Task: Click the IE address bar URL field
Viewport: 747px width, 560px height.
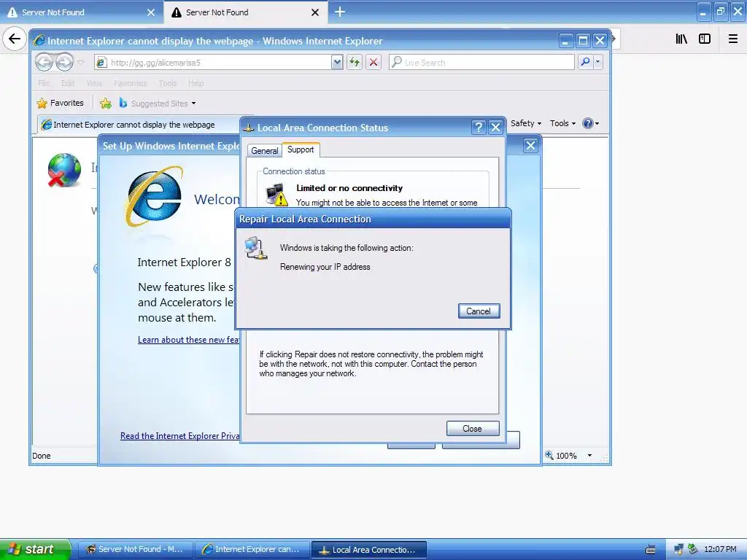Action: [x=212, y=63]
